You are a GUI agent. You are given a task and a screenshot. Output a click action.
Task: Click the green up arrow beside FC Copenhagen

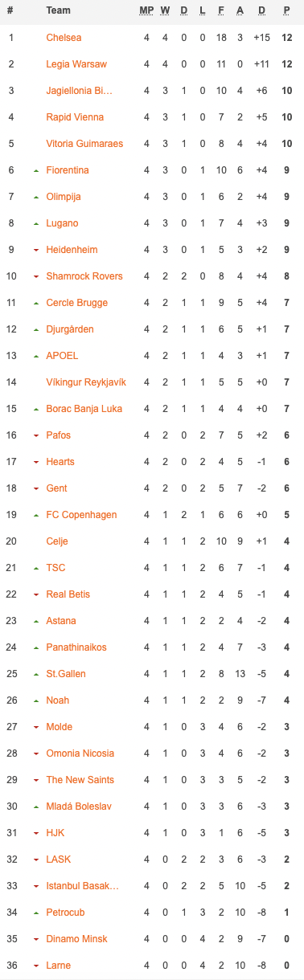coord(35,515)
